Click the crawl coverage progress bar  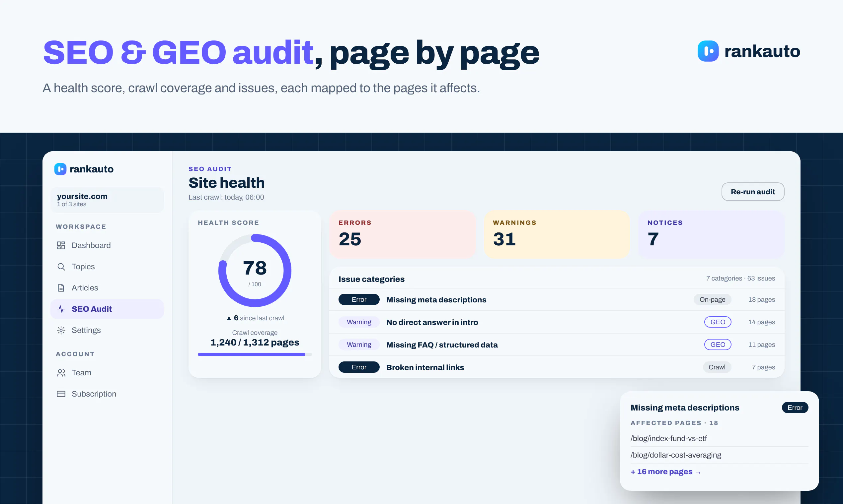(255, 354)
